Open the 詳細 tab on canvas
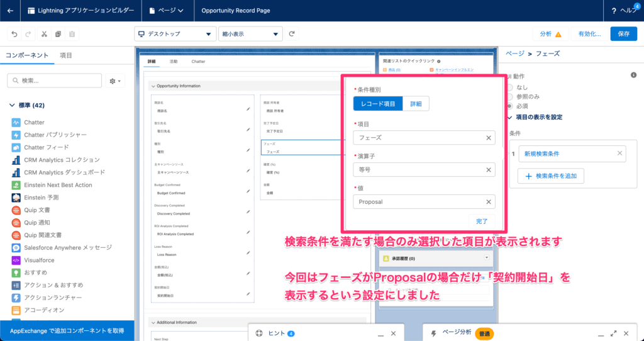 pyautogui.click(x=152, y=62)
